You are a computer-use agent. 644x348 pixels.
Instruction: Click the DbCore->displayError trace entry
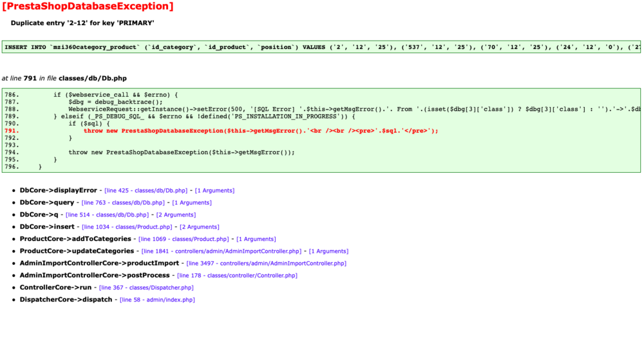coord(59,190)
